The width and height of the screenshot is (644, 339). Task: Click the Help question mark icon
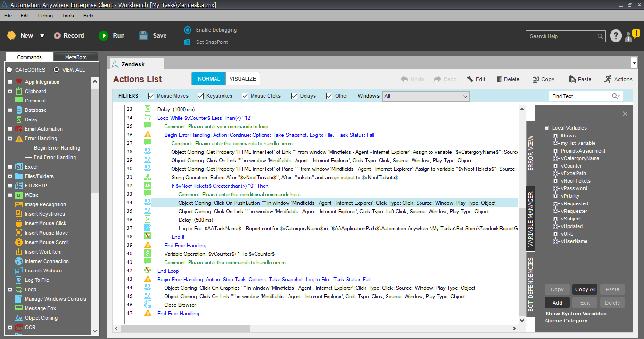pyautogui.click(x=616, y=36)
